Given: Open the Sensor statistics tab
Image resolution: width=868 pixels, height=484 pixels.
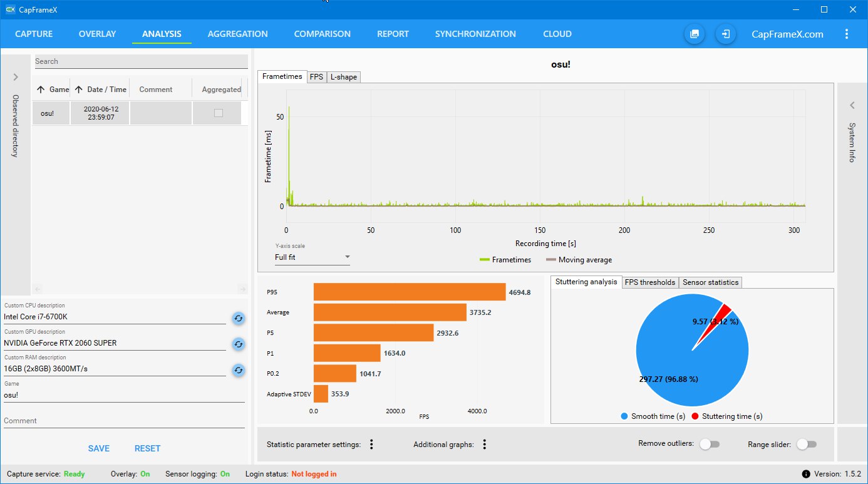Looking at the screenshot, I should coord(711,282).
